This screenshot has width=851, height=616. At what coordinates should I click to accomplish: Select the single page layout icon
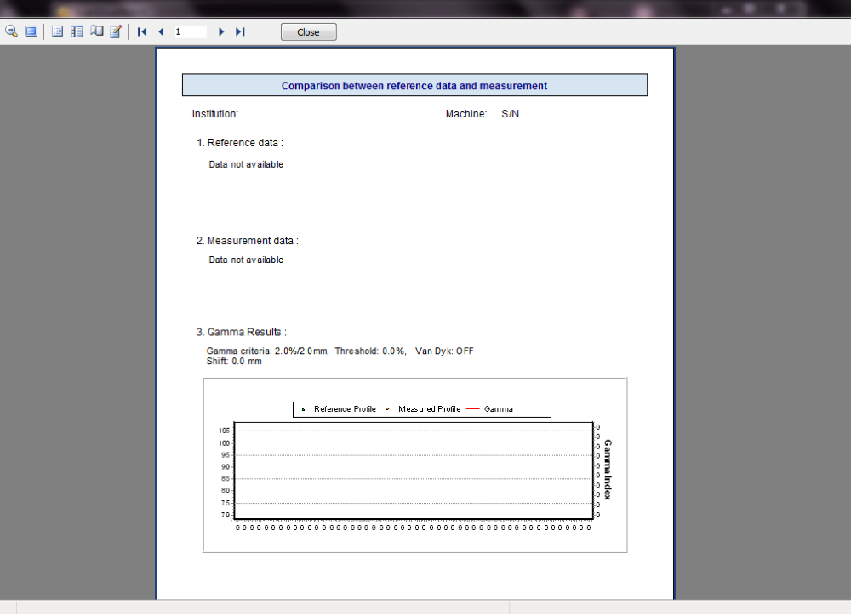point(58,31)
